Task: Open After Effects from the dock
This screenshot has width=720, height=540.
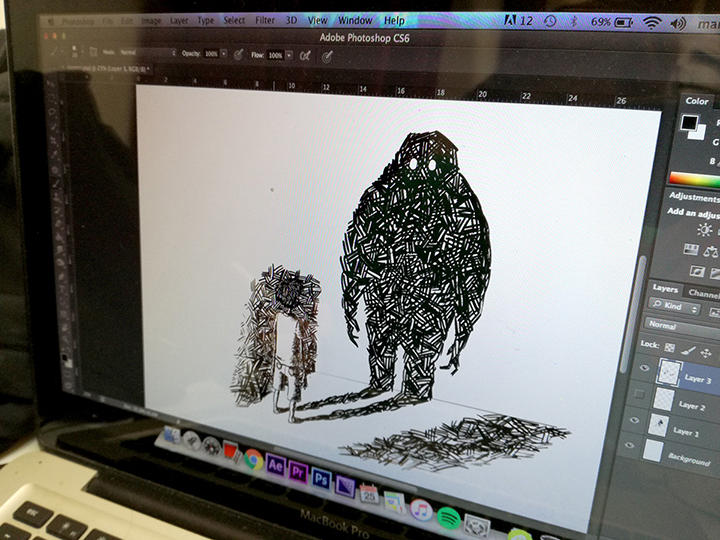Action: (275, 466)
